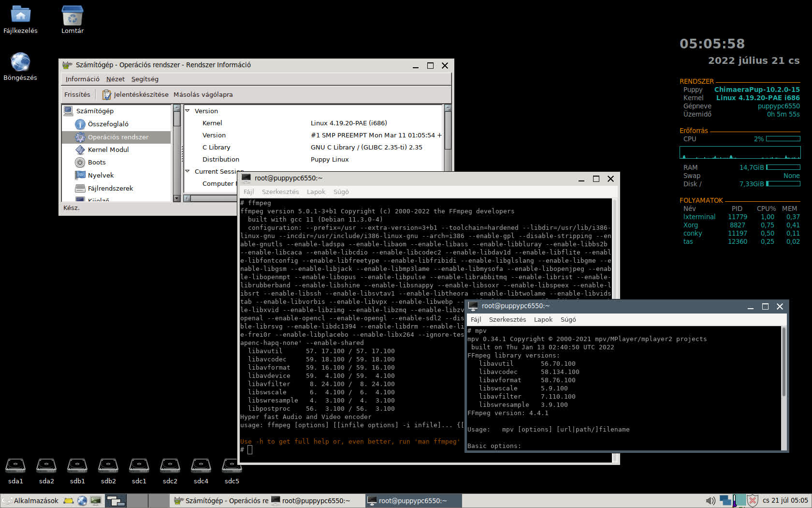This screenshot has width=812, height=508.
Task: Switch to Számítógép window from the taskbar
Action: (220, 501)
